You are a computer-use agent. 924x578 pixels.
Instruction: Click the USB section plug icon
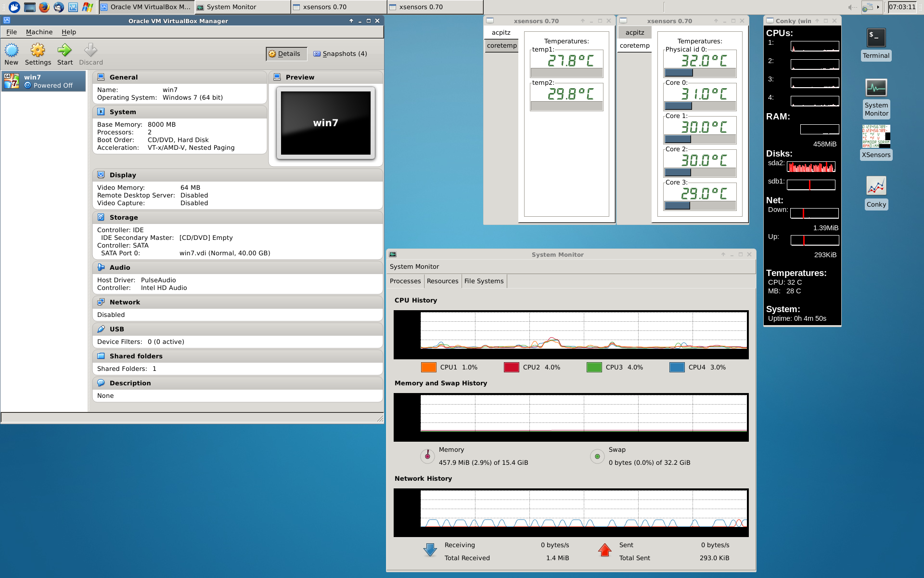click(x=101, y=329)
